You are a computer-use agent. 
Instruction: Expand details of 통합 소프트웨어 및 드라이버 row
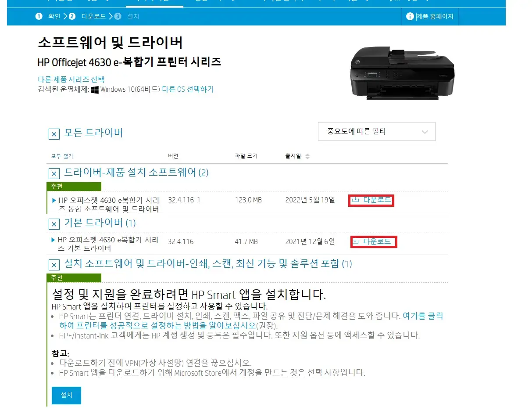(x=54, y=201)
